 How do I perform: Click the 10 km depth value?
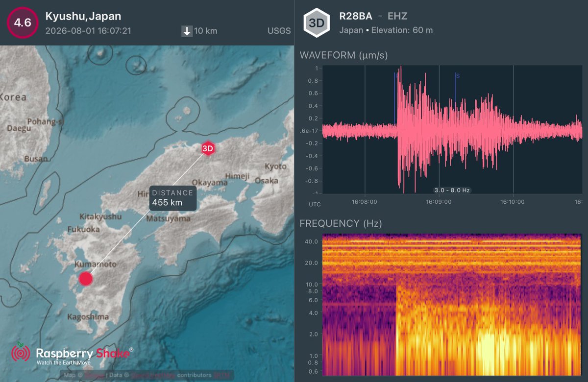206,31
